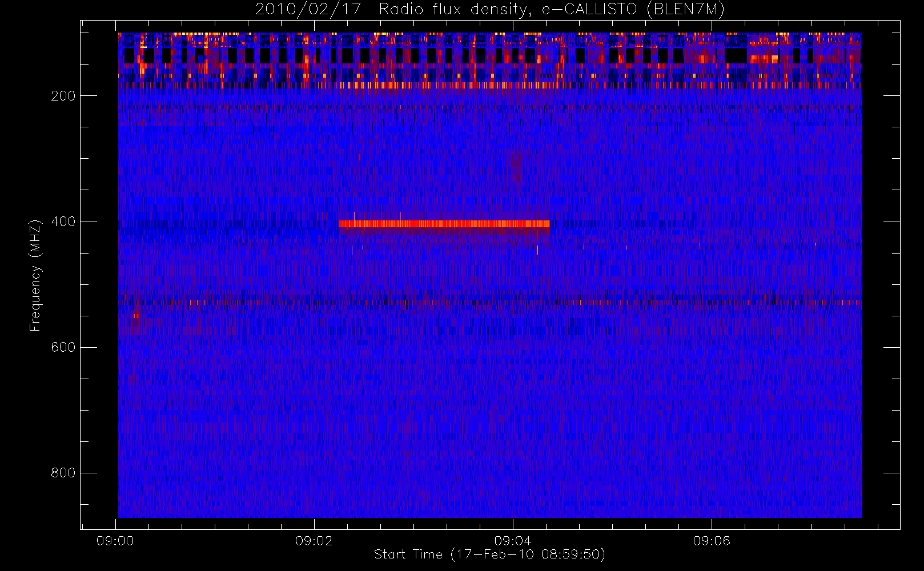The width and height of the screenshot is (924, 571).
Task: Click the 'Frequency (MHZ)' y-axis label
Action: [x=35, y=275]
